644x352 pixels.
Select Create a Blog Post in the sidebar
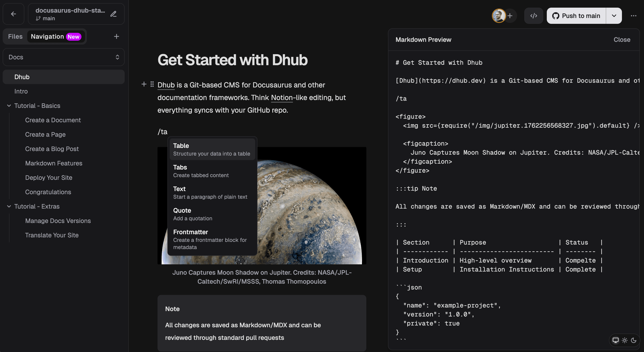[x=52, y=149]
